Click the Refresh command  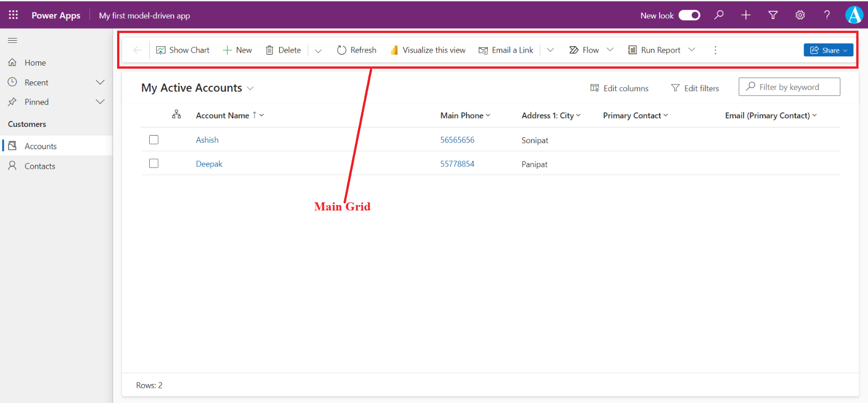pyautogui.click(x=356, y=50)
